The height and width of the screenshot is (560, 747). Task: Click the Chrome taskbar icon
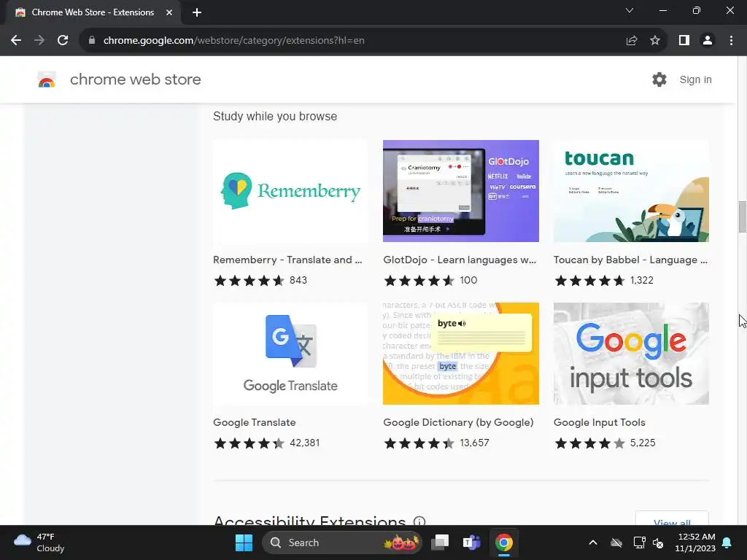pos(503,542)
